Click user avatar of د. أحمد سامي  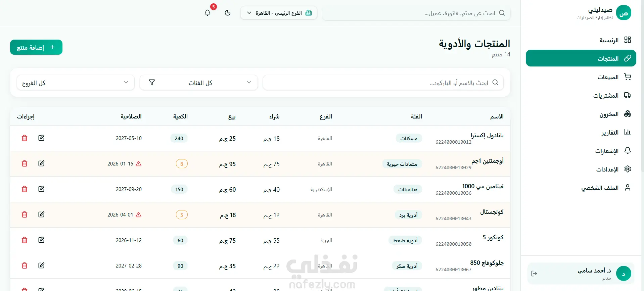click(x=624, y=274)
